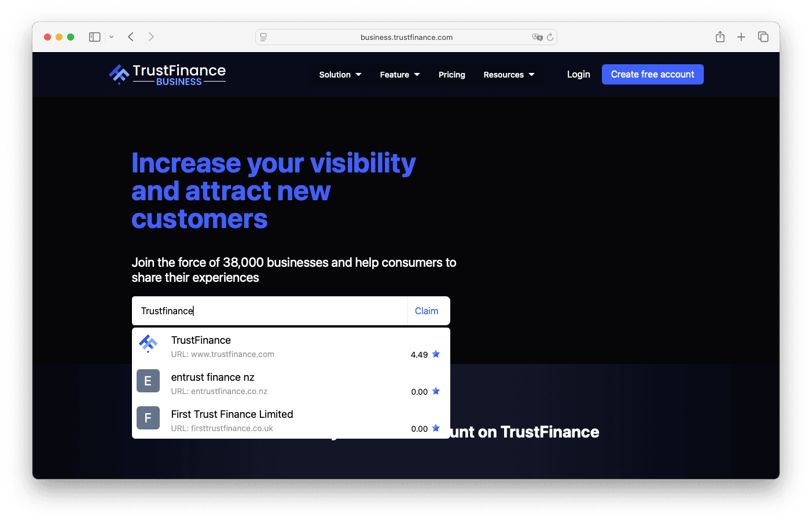Show the tab overview

click(x=763, y=37)
